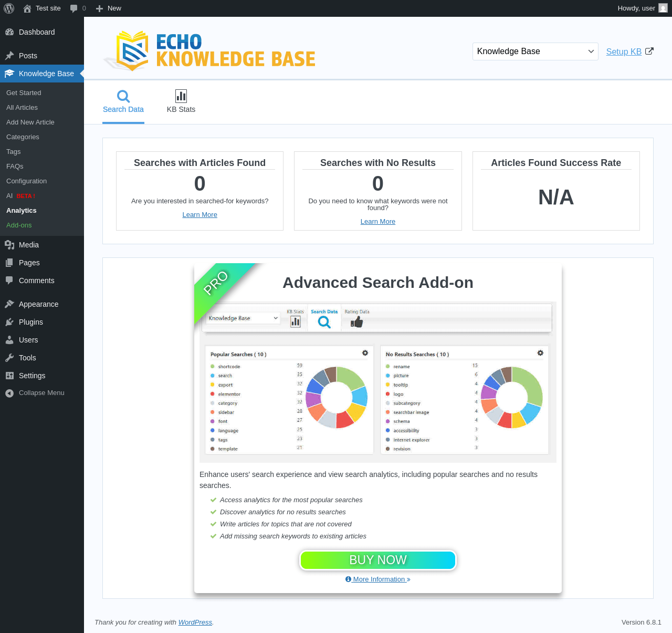Click the N/A success rate value
Screen dimensions: 672x633
click(556, 198)
